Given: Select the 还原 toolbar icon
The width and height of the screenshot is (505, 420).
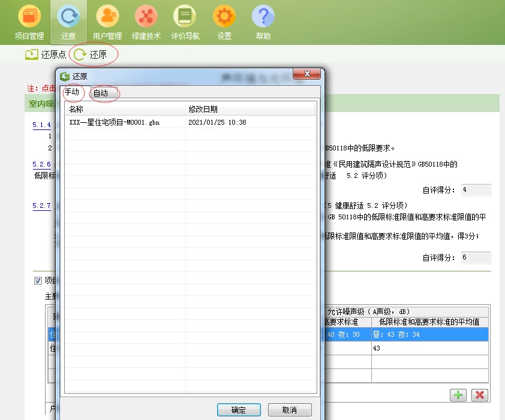Looking at the screenshot, I should pos(68,22).
